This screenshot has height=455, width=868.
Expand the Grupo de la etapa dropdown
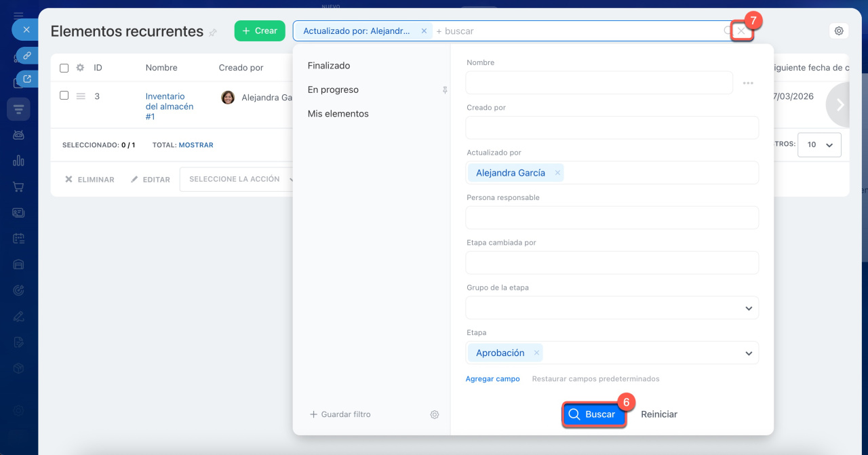(749, 309)
